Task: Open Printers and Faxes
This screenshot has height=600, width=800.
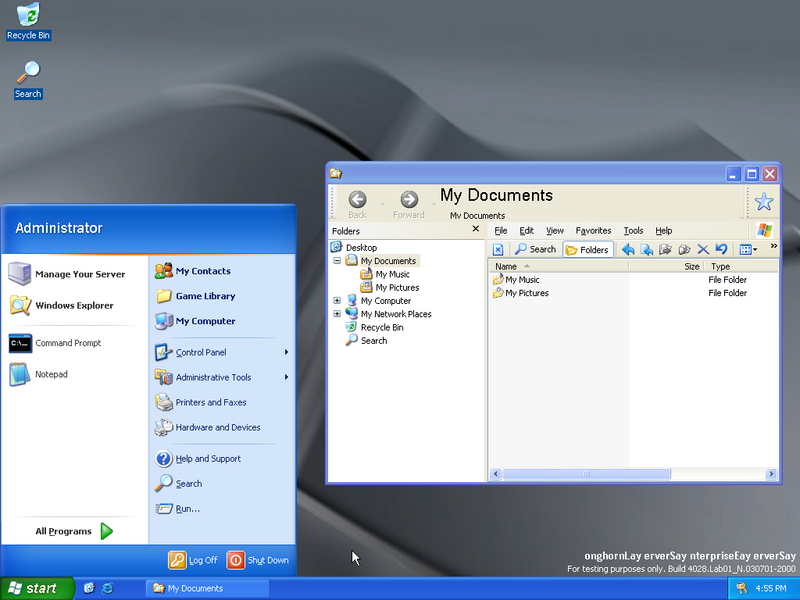Action: (x=210, y=402)
